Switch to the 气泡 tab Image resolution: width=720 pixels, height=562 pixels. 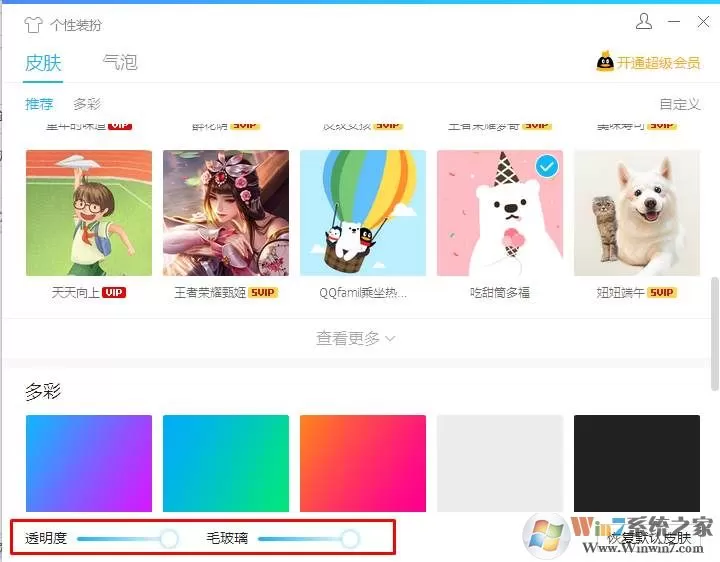coord(120,62)
